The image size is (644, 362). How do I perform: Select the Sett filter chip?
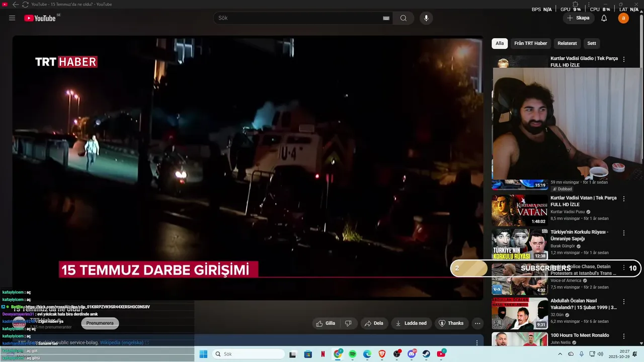pyautogui.click(x=592, y=43)
